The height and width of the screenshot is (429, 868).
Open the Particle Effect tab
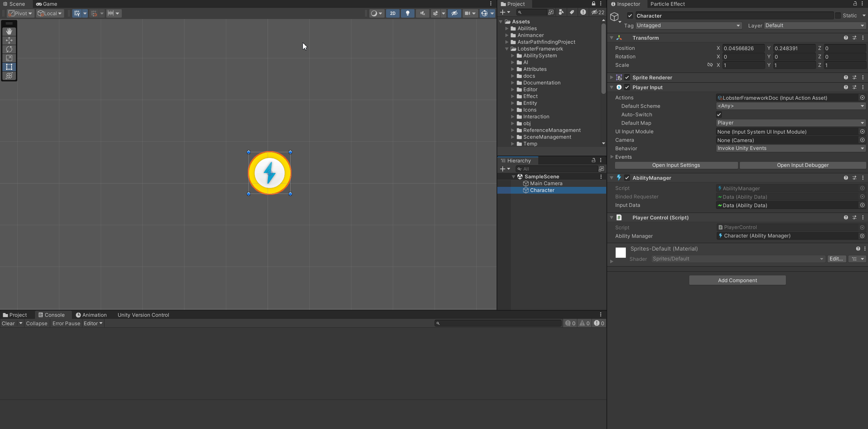coord(667,4)
